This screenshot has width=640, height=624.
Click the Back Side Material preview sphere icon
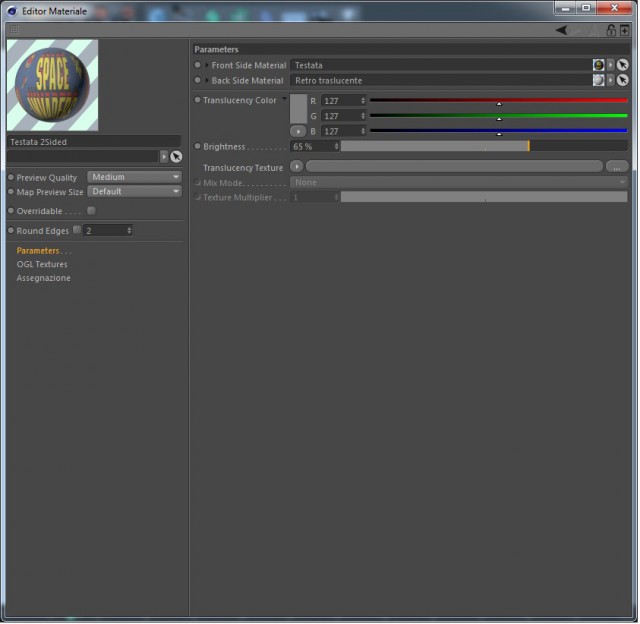click(x=598, y=80)
